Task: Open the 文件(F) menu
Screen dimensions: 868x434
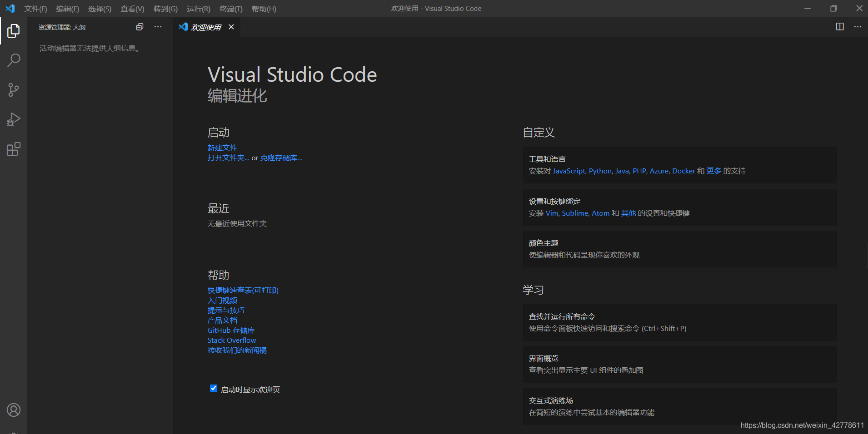Action: (x=36, y=9)
